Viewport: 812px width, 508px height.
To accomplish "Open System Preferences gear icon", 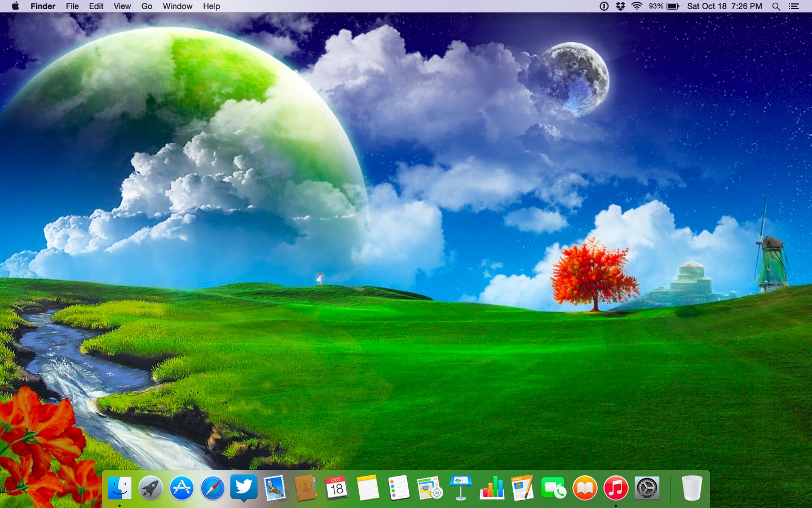I will 647,488.
